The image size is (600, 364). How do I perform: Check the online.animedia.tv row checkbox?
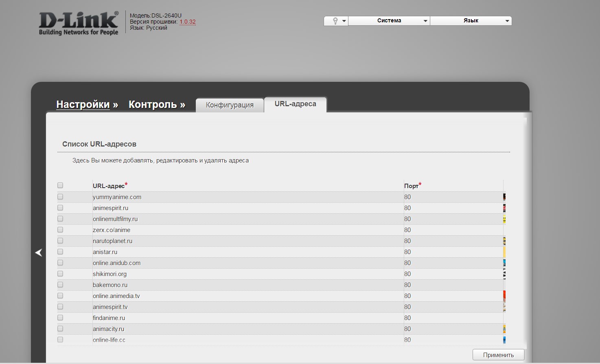pos(60,296)
